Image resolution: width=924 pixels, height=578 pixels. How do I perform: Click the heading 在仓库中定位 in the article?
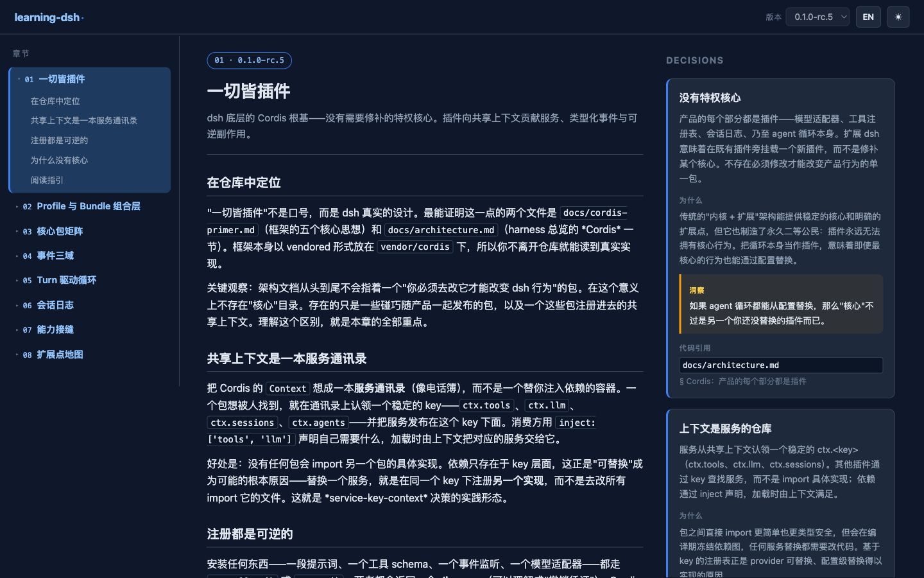pyautogui.click(x=244, y=182)
